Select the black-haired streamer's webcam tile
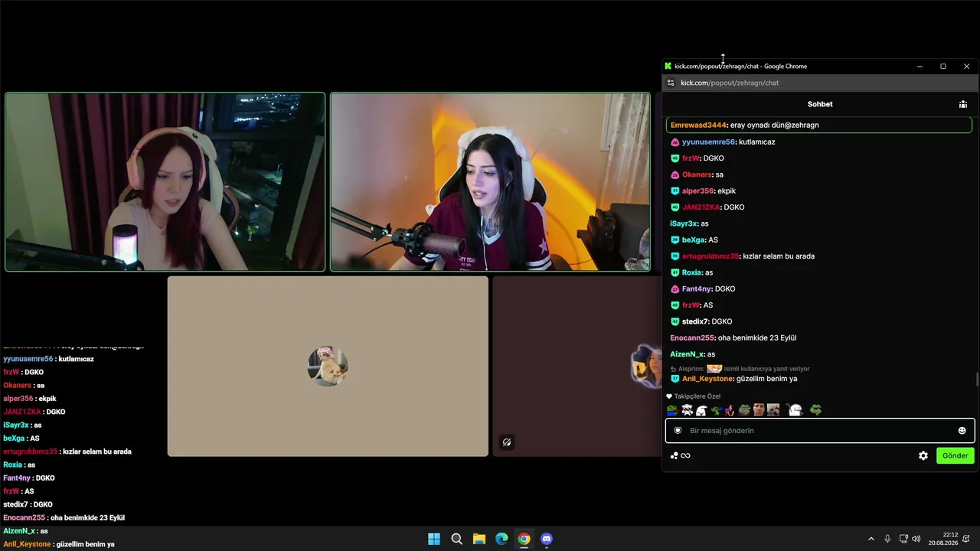This screenshot has height=551, width=980. 490,182
